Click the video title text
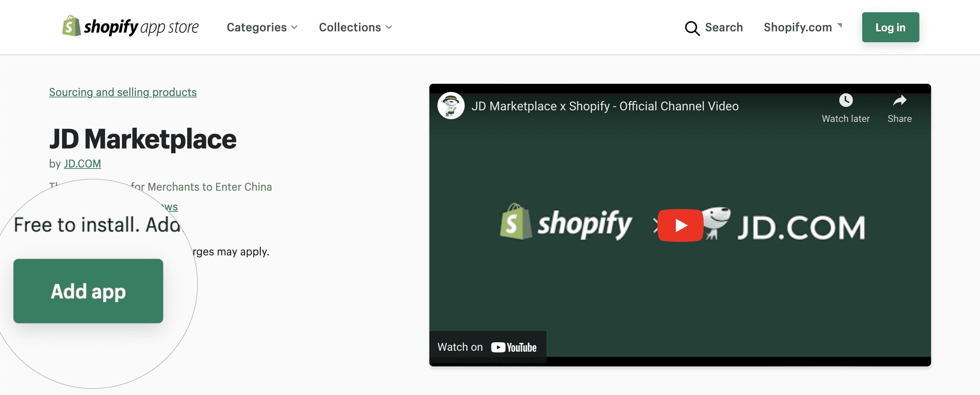The image size is (980, 395). [605, 106]
